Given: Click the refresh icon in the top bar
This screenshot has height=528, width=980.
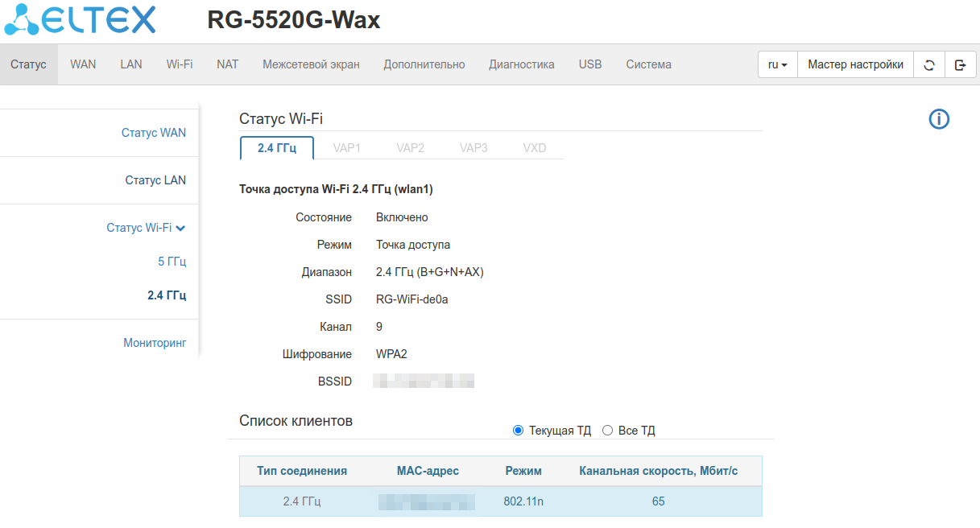Looking at the screenshot, I should pyautogui.click(x=929, y=65).
